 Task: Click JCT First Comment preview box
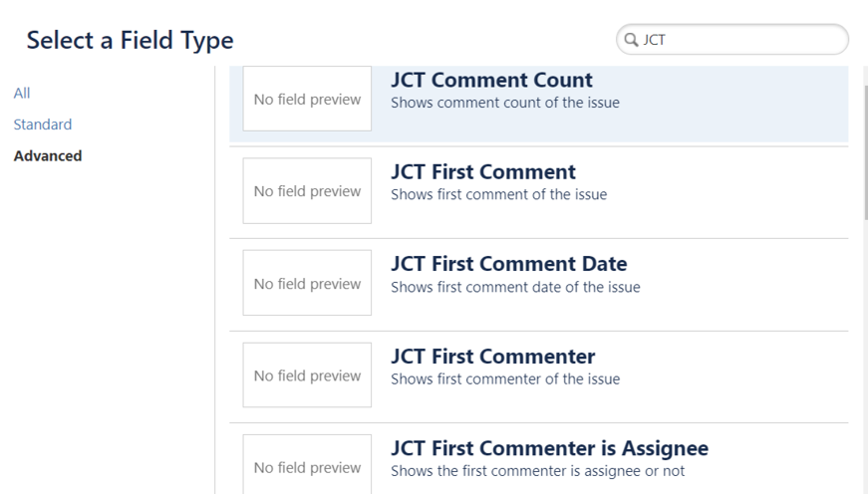point(307,191)
